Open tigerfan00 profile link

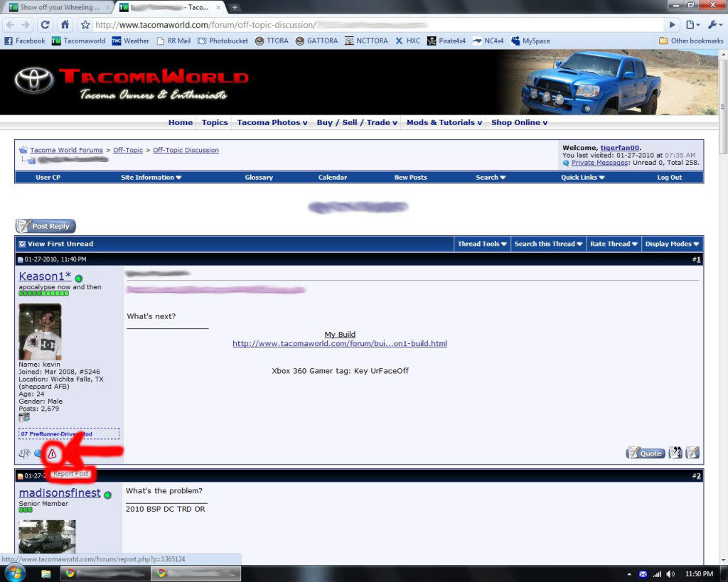[619, 148]
